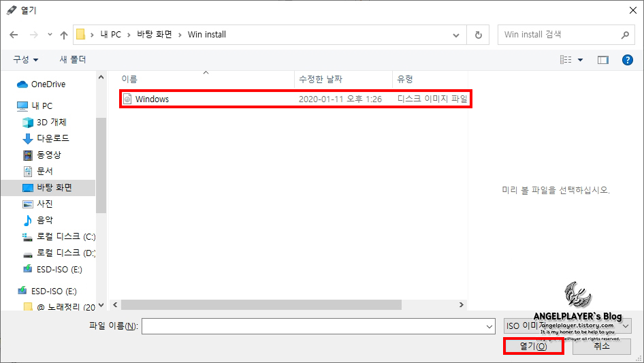Open 문서 folder in sidebar
This screenshot has height=363, width=644.
(45, 171)
